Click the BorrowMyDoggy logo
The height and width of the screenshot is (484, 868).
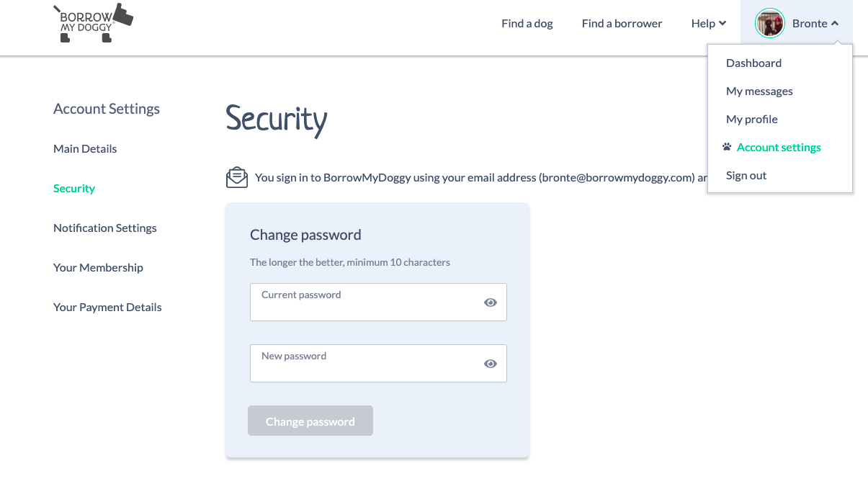pyautogui.click(x=93, y=23)
